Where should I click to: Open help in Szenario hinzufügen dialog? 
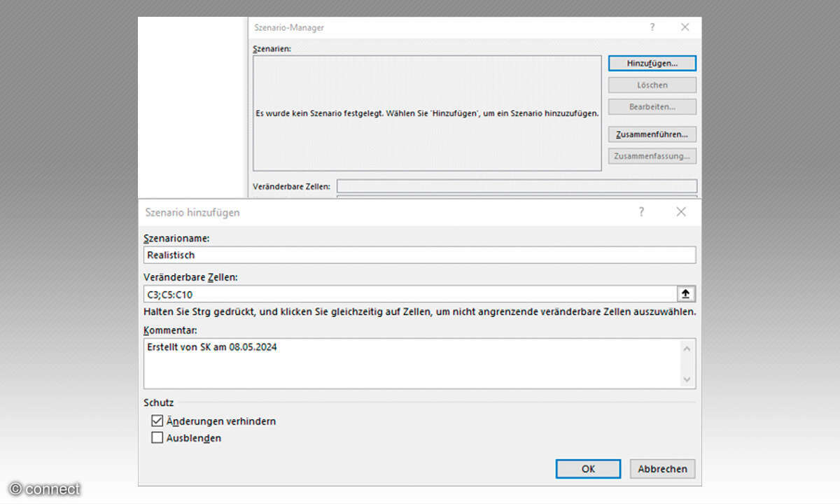(641, 212)
